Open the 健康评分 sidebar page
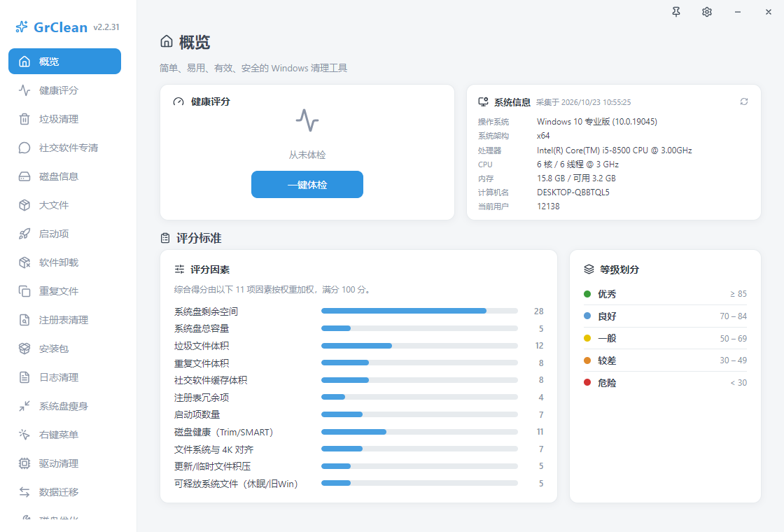784x532 pixels. (x=64, y=90)
